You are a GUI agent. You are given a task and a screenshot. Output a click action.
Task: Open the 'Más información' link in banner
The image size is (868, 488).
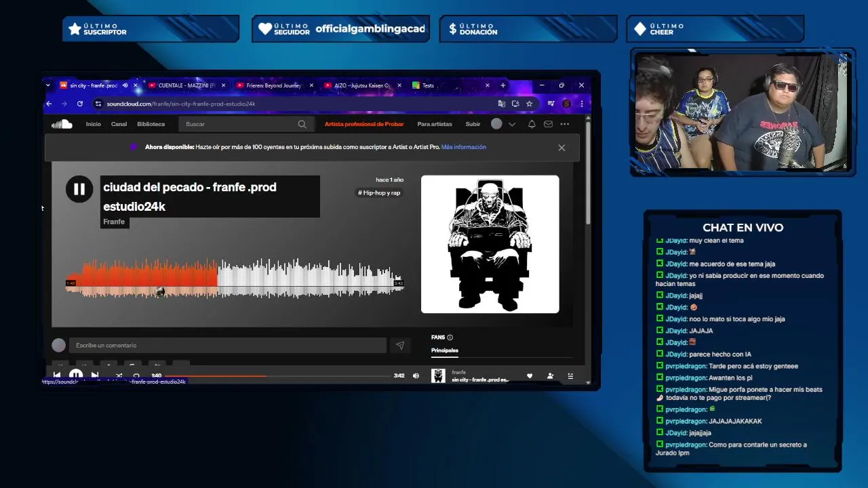coord(464,147)
